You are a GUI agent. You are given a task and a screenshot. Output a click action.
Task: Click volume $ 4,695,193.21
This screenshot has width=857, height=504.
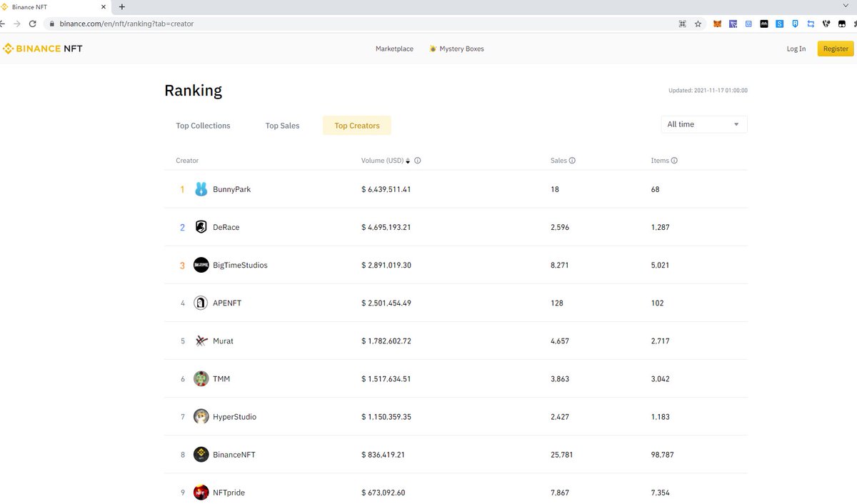tap(386, 227)
